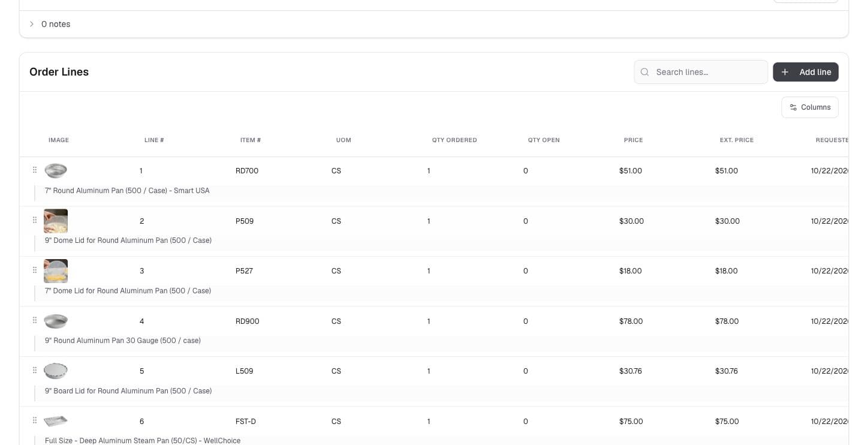This screenshot has height=445, width=868.
Task: Click the ITEM # column header
Action: click(251, 140)
